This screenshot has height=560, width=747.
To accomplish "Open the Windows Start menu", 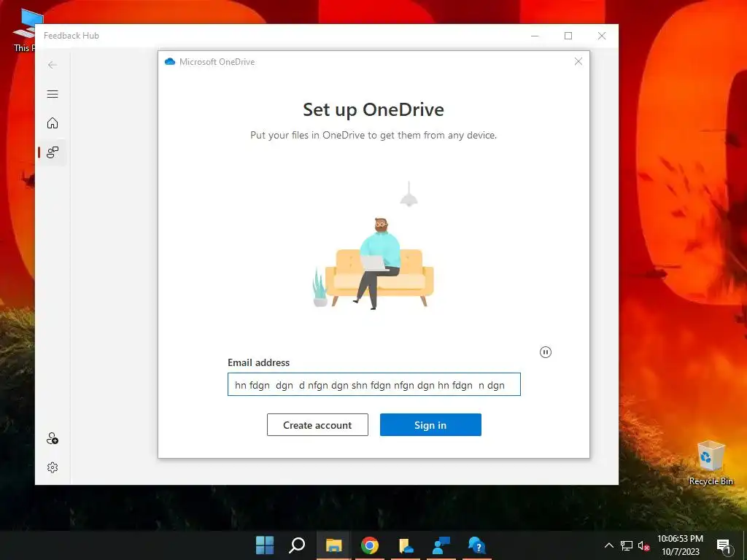I will [265, 545].
